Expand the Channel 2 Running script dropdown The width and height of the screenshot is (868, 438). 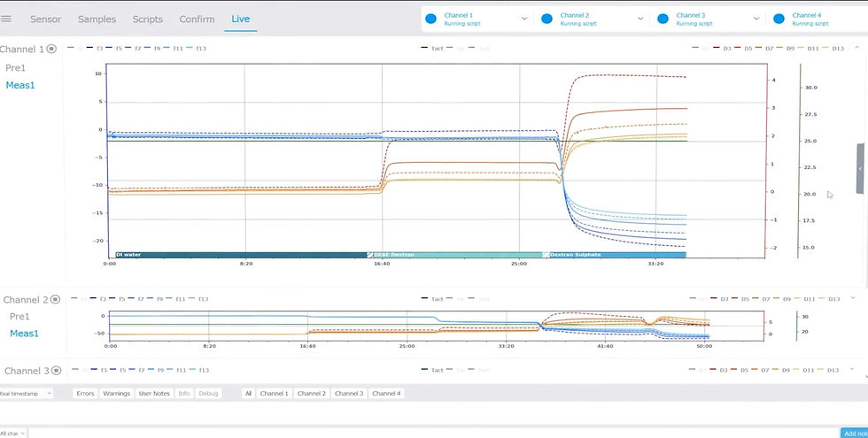[x=640, y=19]
